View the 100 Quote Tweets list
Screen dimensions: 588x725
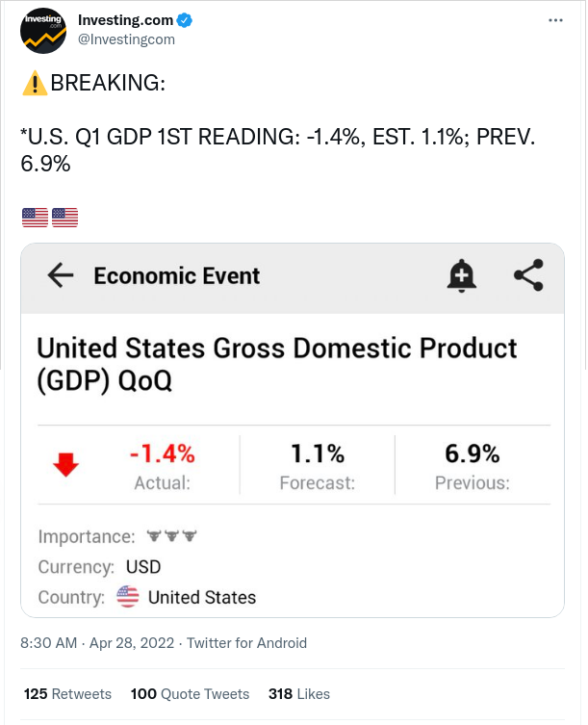[190, 694]
